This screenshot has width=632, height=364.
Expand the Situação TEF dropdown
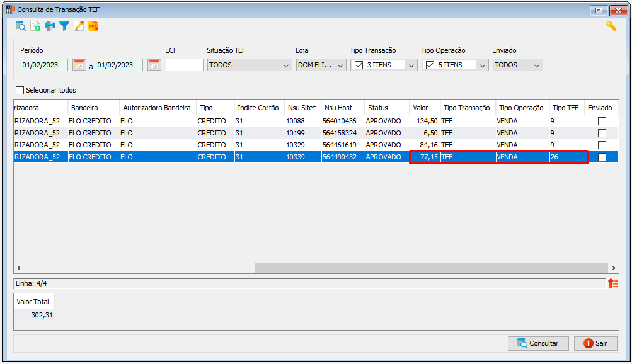[286, 65]
